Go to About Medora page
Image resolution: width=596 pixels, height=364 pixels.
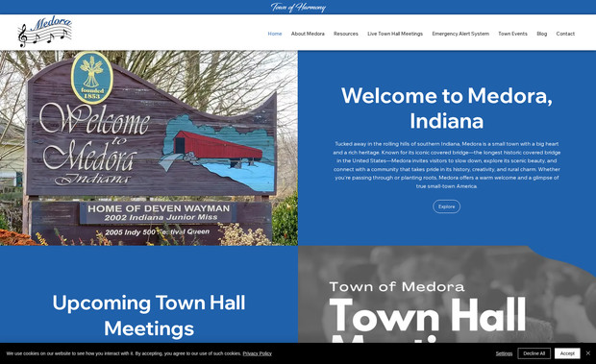(308, 34)
